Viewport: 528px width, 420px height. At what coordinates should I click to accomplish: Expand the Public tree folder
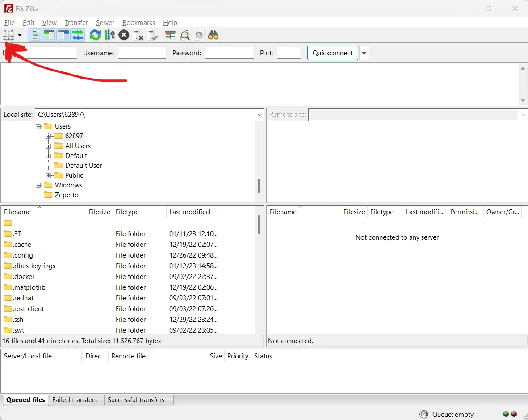pyautogui.click(x=49, y=175)
